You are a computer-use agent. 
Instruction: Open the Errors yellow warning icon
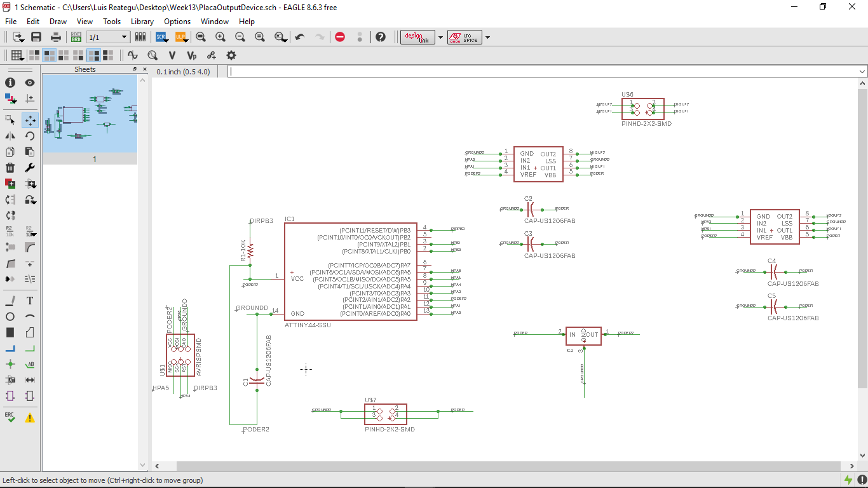(x=30, y=417)
